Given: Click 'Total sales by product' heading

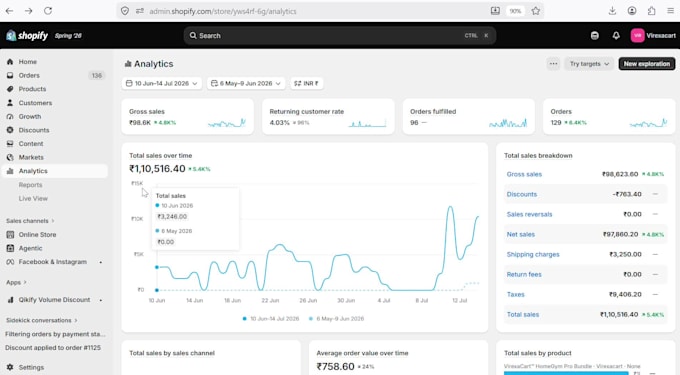Looking at the screenshot, I should (x=538, y=353).
